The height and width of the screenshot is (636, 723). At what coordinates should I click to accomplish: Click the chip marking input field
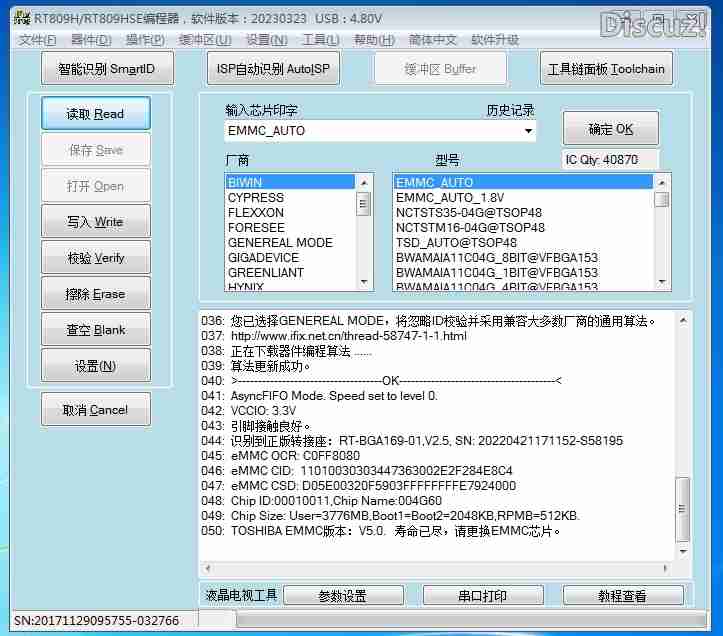point(370,131)
